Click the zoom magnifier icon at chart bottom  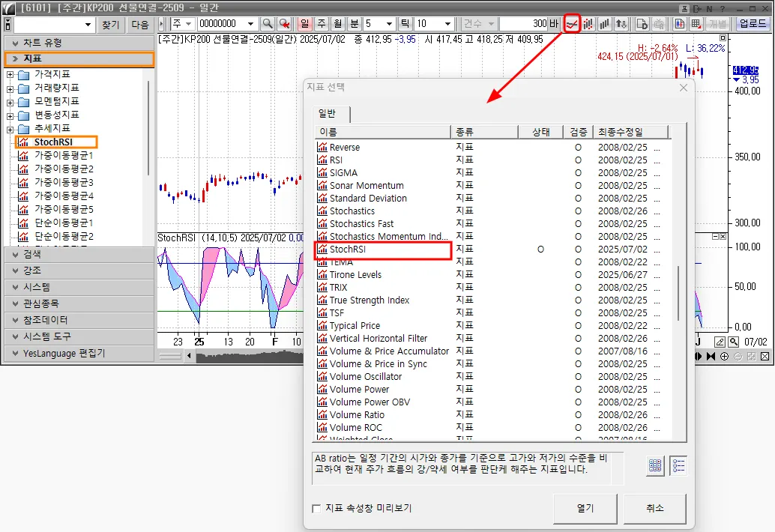coord(734,342)
